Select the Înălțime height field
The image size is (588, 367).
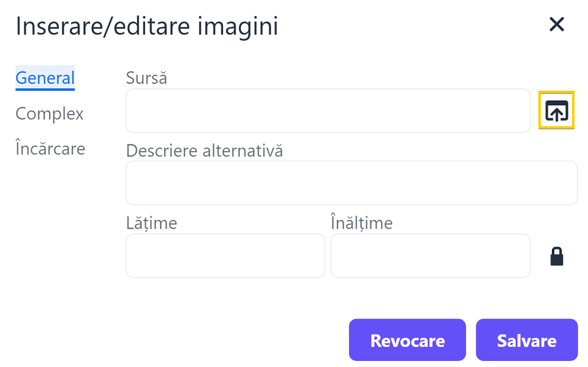pos(430,256)
